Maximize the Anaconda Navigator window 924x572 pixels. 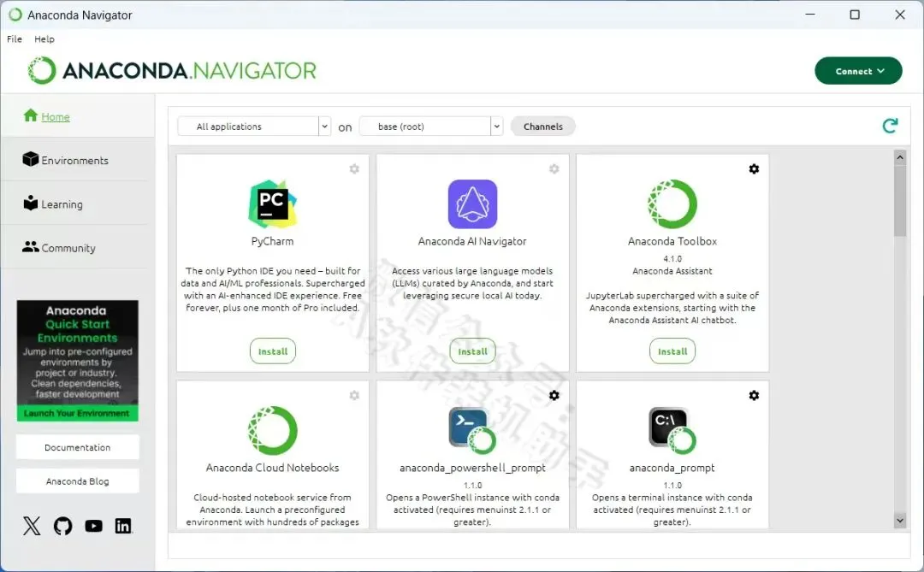click(855, 15)
